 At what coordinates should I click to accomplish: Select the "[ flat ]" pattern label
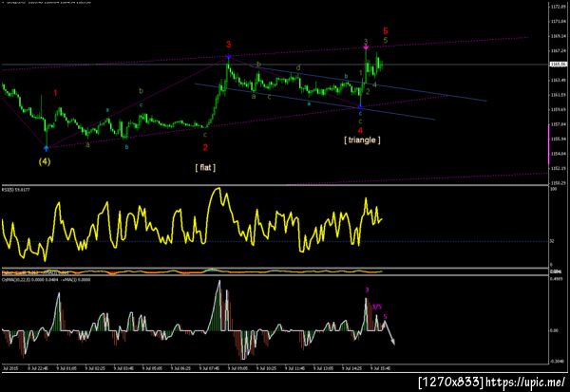(205, 167)
